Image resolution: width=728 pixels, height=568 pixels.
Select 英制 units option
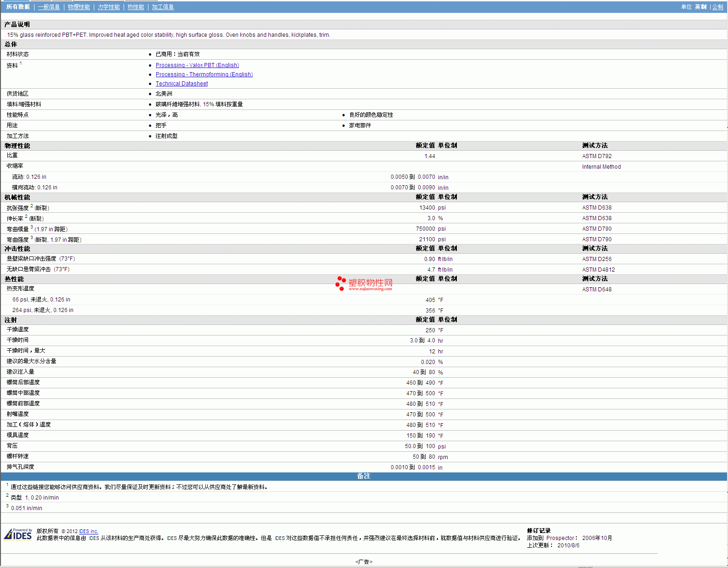pyautogui.click(x=700, y=7)
